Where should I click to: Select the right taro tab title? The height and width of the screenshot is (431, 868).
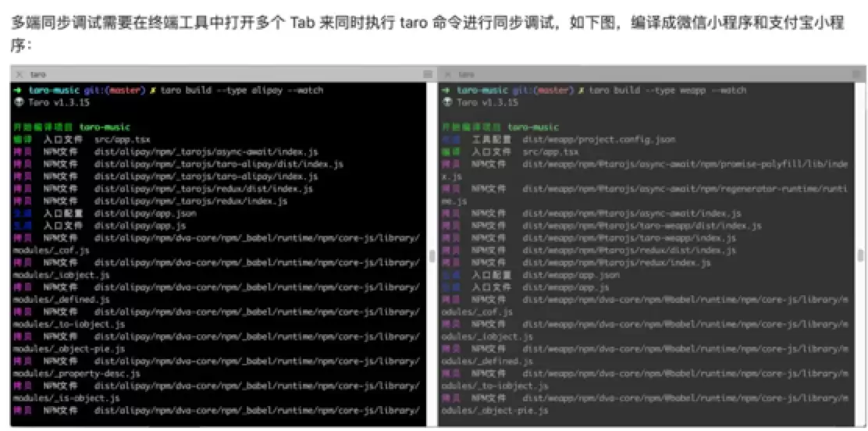pyautogui.click(x=466, y=74)
